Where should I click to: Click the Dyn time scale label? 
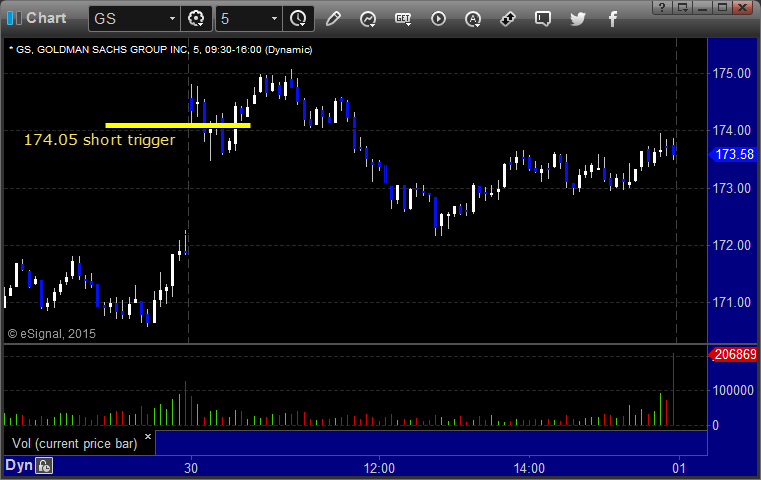click(x=19, y=465)
